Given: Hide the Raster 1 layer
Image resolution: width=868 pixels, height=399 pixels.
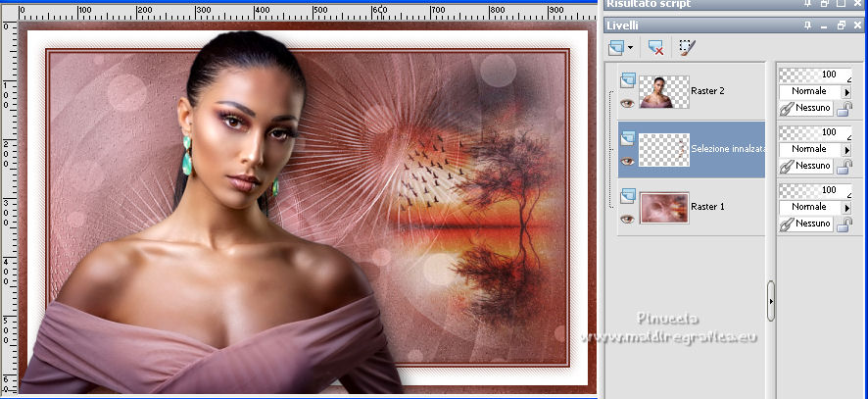Looking at the screenshot, I should (627, 219).
